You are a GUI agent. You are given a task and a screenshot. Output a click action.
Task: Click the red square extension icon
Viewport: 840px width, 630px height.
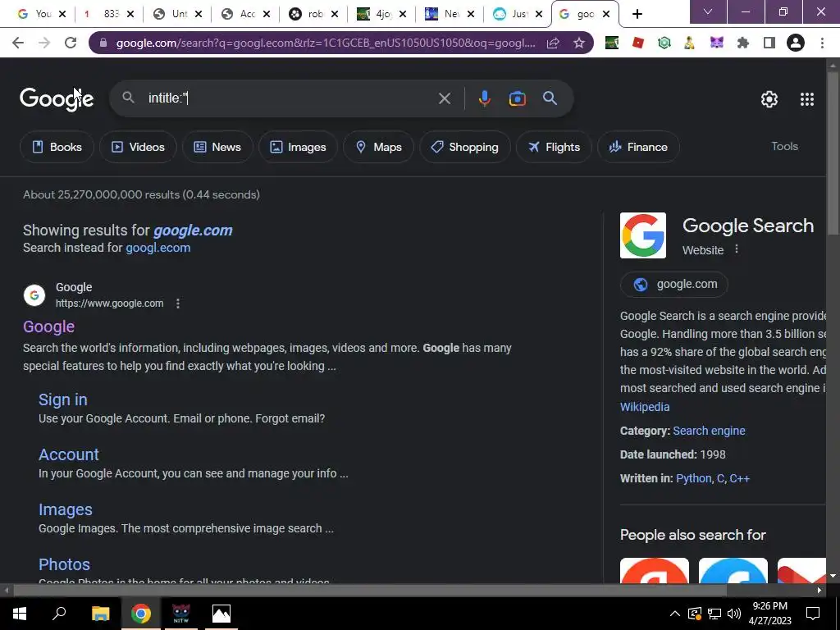coord(637,43)
